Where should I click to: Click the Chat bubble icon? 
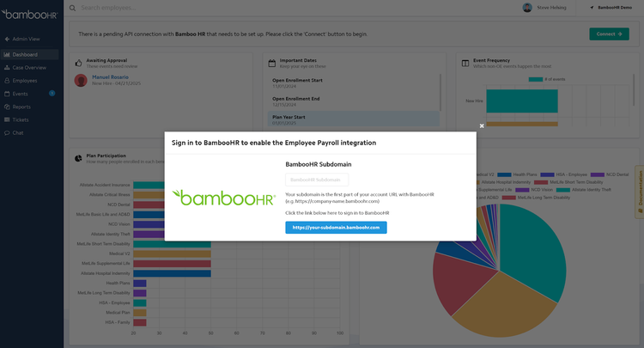tap(7, 132)
